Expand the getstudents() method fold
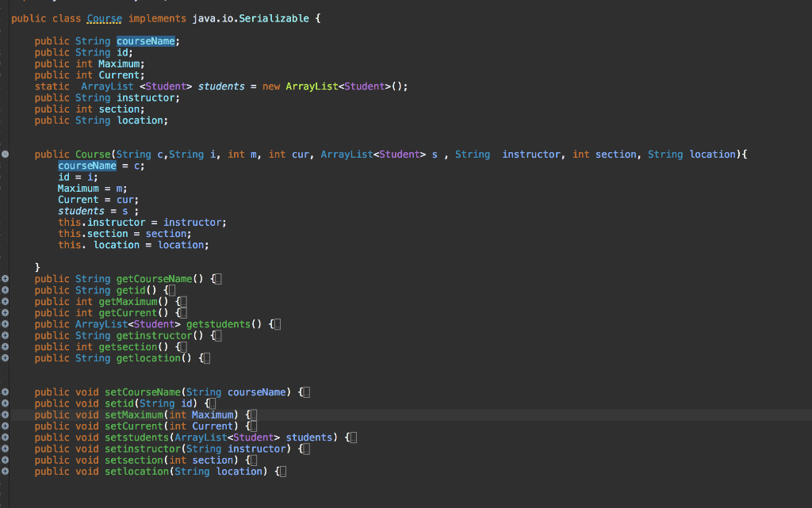Image resolution: width=812 pixels, height=508 pixels. pyautogui.click(x=5, y=324)
